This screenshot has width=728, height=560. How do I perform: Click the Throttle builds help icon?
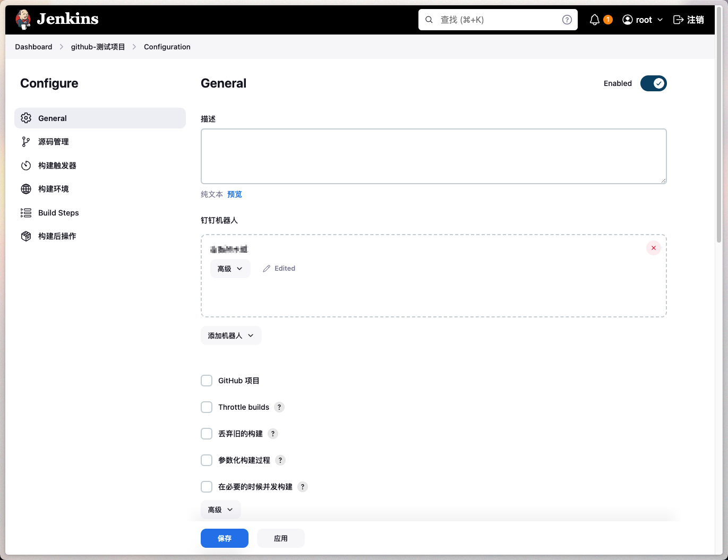[x=279, y=407]
